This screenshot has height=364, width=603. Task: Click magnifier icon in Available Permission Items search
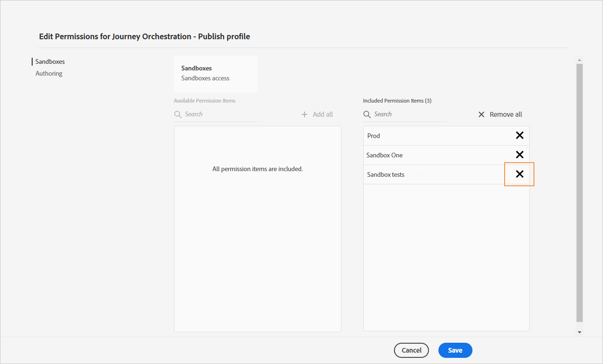point(178,114)
